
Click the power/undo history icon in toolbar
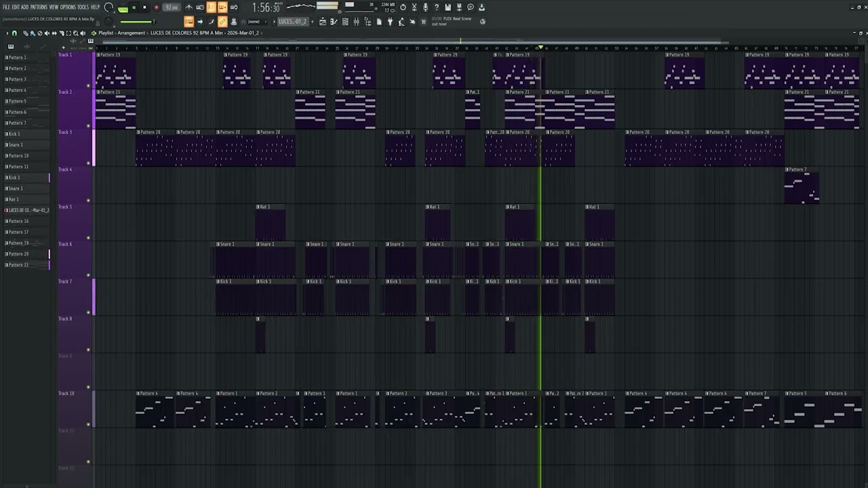pyautogui.click(x=403, y=7)
